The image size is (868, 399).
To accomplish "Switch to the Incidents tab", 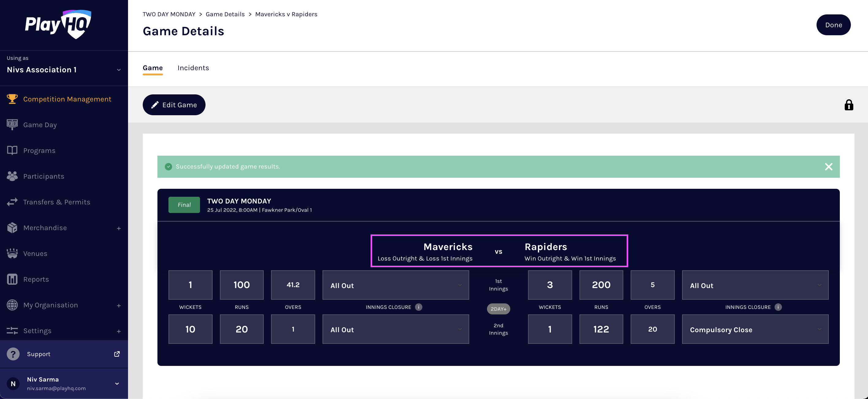I will pyautogui.click(x=193, y=68).
